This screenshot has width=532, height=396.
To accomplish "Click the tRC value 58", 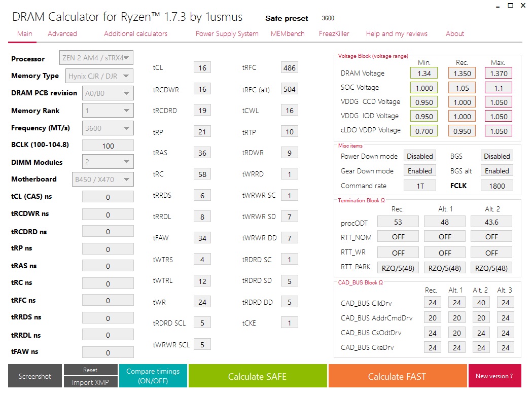I will [x=202, y=174].
